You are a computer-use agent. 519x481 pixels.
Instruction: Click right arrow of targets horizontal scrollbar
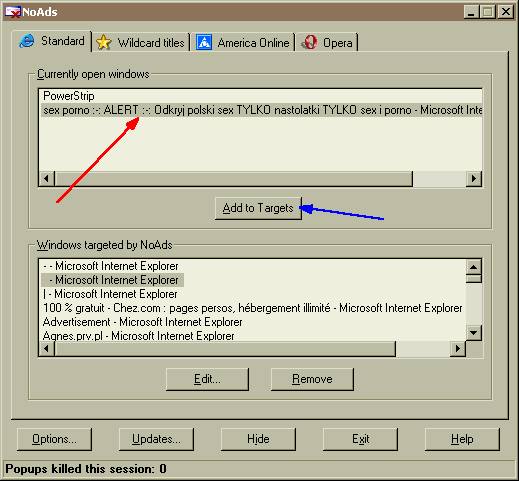pyautogui.click(x=458, y=349)
